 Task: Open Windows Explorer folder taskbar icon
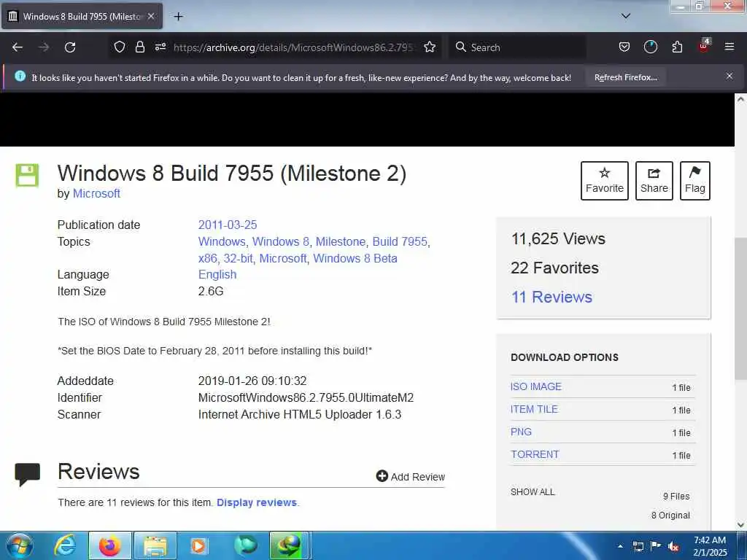coord(155,545)
